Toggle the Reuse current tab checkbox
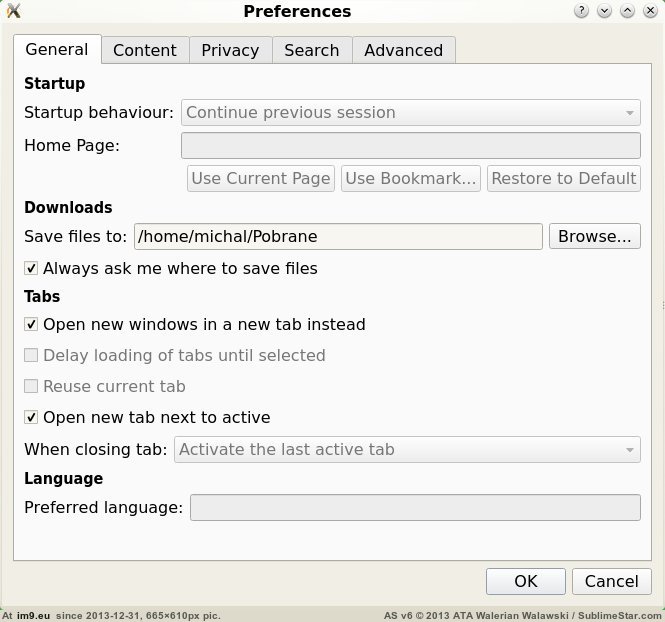Screen dimensions: 665x622 [32, 386]
